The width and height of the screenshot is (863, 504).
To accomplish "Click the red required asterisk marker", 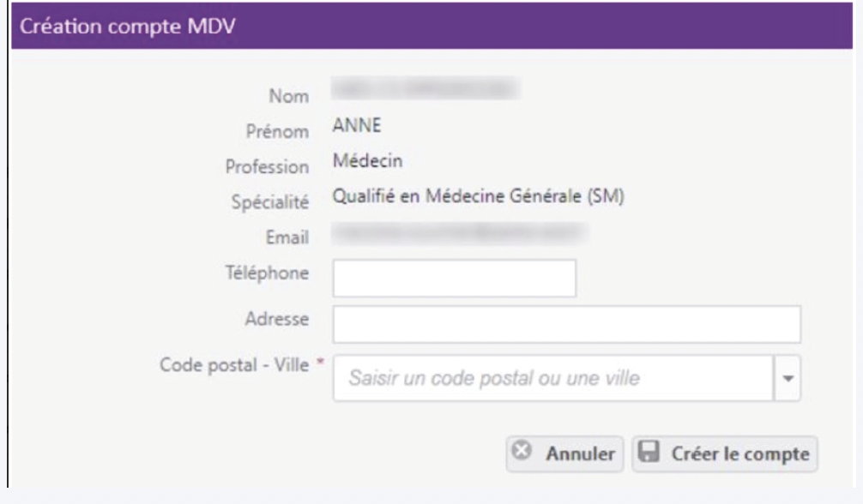I will coord(320,362).
